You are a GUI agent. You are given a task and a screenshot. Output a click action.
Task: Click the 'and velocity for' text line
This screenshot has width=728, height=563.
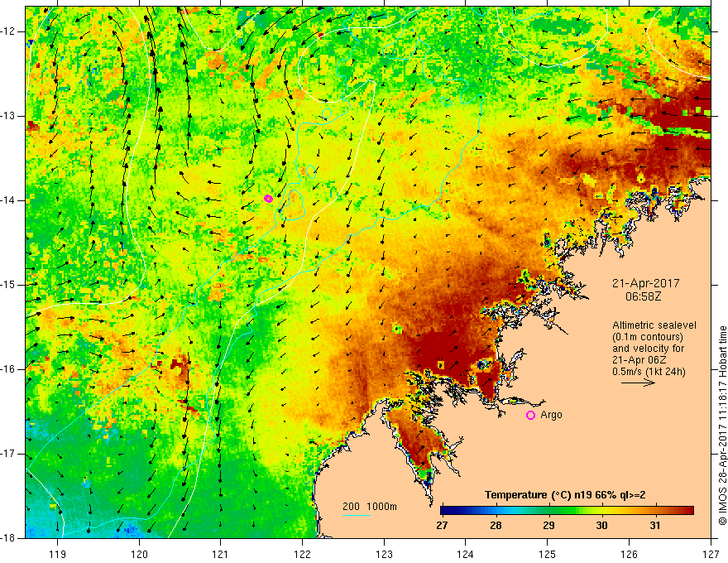[648, 349]
